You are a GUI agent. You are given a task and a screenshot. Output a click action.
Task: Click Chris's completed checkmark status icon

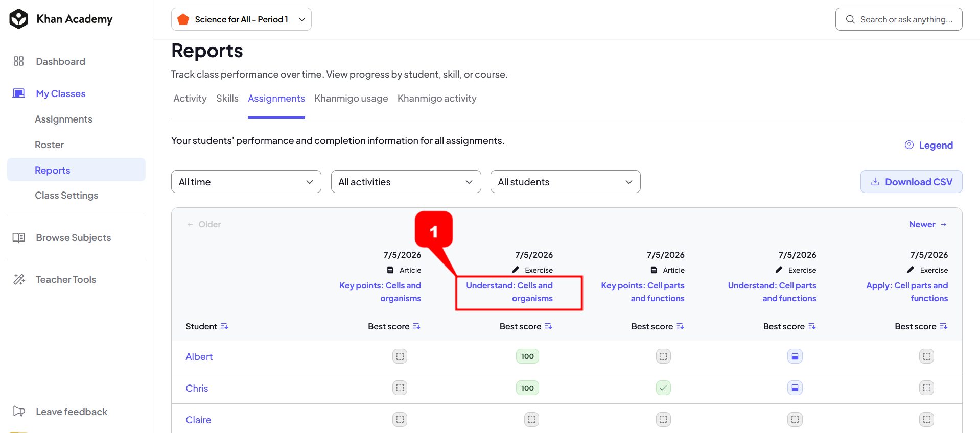point(663,388)
